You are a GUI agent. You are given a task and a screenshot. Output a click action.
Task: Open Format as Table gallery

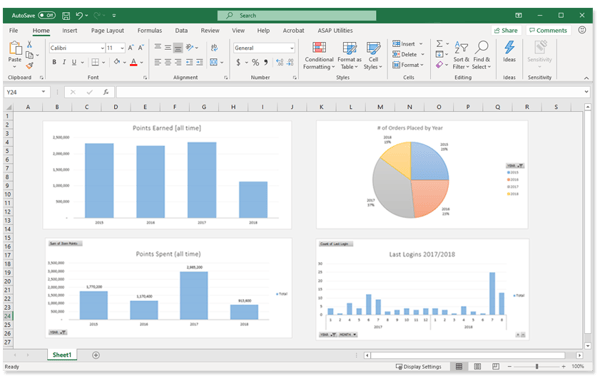pos(349,56)
